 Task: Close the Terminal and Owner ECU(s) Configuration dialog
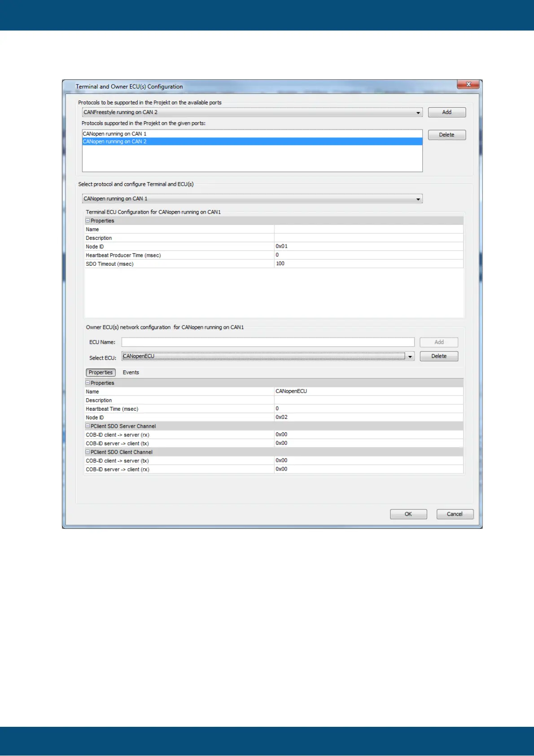tap(468, 84)
